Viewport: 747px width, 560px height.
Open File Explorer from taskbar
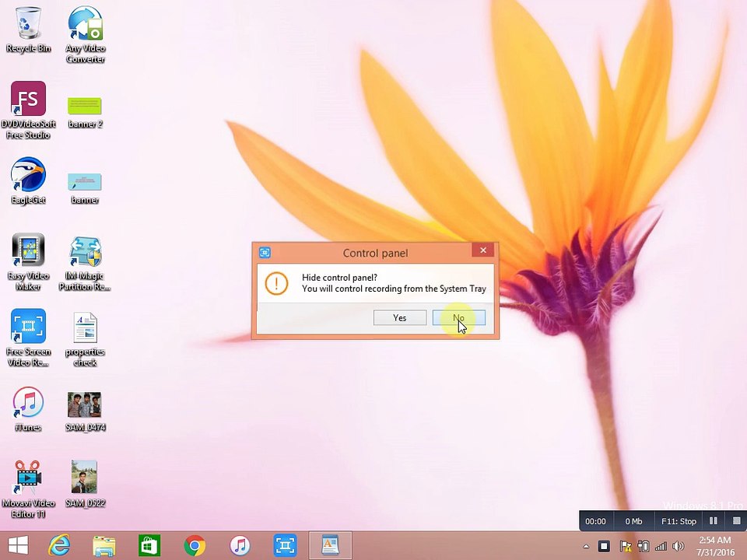point(103,546)
